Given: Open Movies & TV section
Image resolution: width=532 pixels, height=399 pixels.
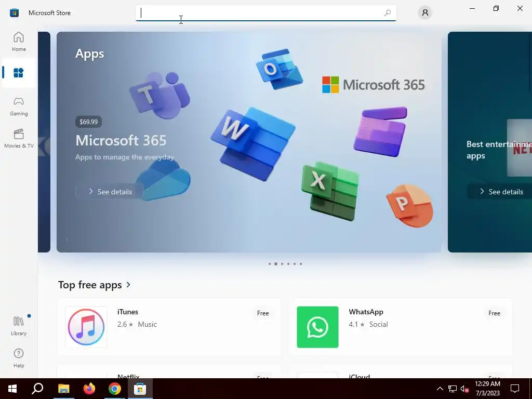Looking at the screenshot, I should [x=19, y=138].
